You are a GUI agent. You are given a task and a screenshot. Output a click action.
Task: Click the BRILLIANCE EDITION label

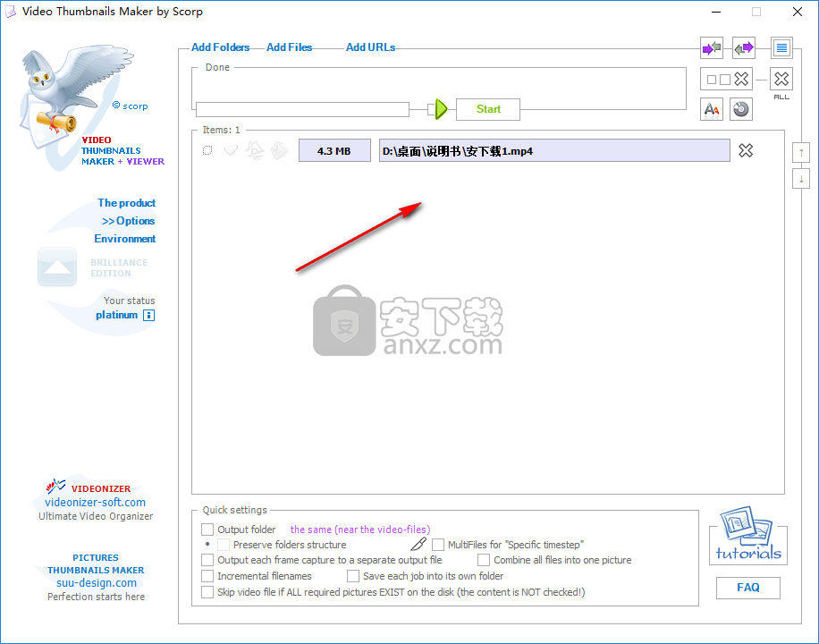(119, 267)
